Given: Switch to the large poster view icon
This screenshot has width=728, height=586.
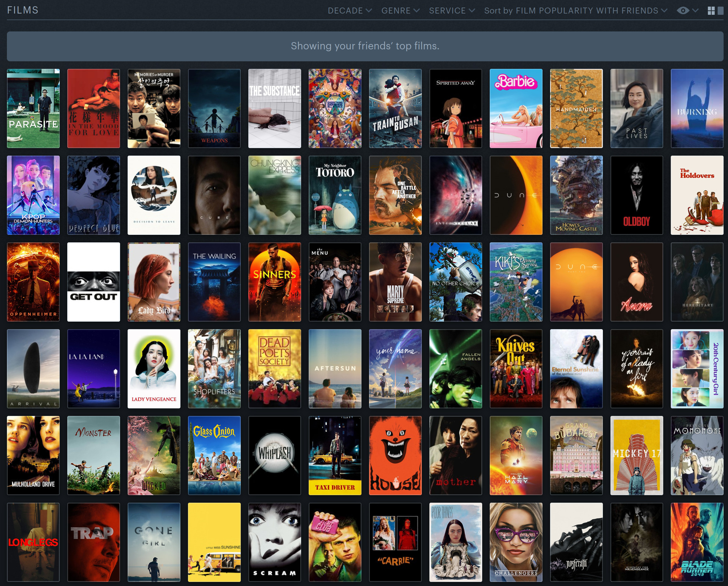Looking at the screenshot, I should point(720,11).
